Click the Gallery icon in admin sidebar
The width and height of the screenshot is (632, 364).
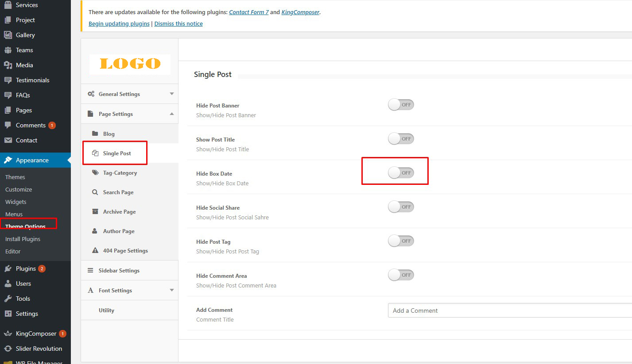point(8,35)
